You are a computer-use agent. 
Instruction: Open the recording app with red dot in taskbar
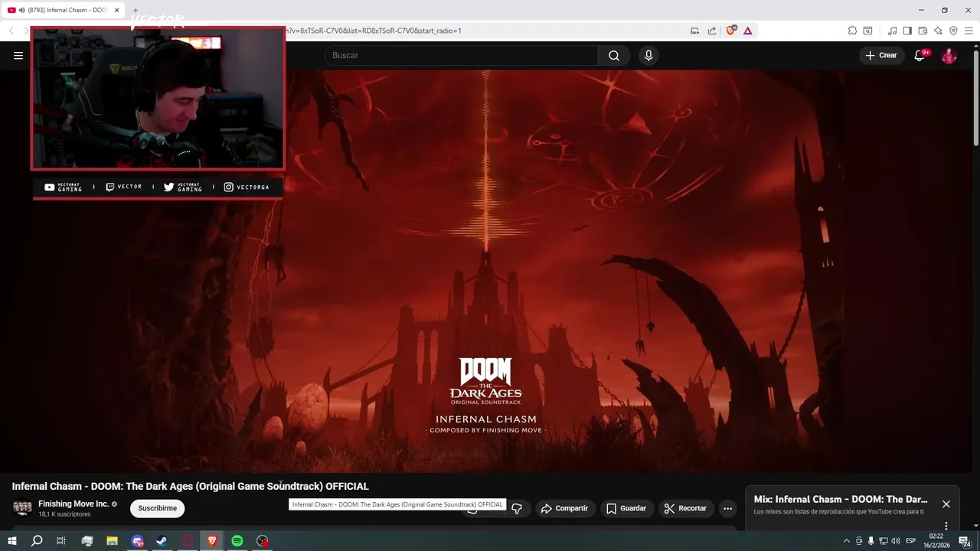click(263, 541)
